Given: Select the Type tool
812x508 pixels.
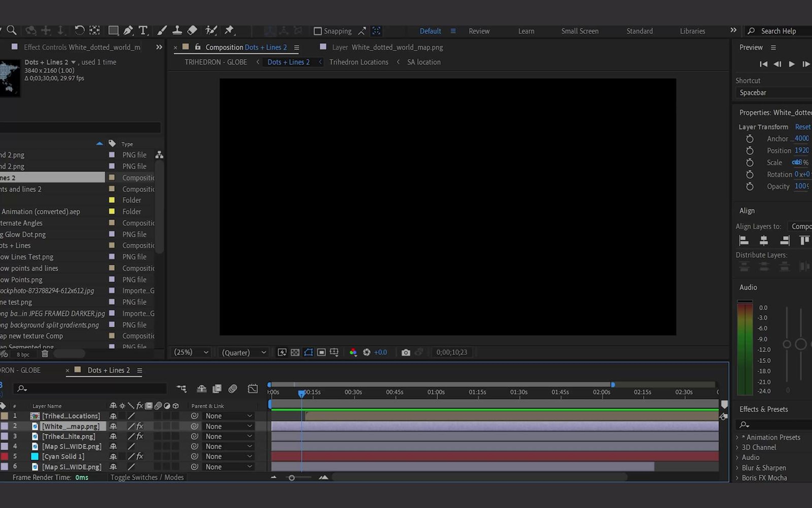Looking at the screenshot, I should coord(143,30).
